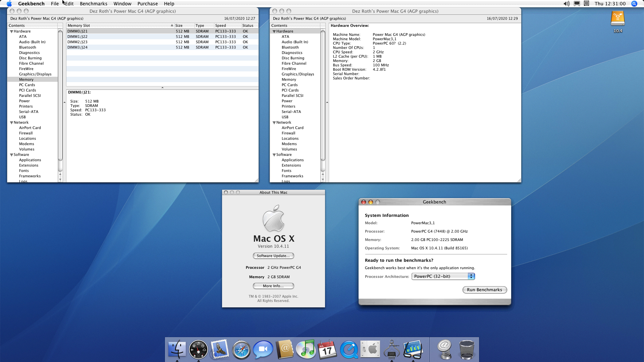Click the Displays menu bar icon
Screen dimensions: 644x362
(x=577, y=4)
